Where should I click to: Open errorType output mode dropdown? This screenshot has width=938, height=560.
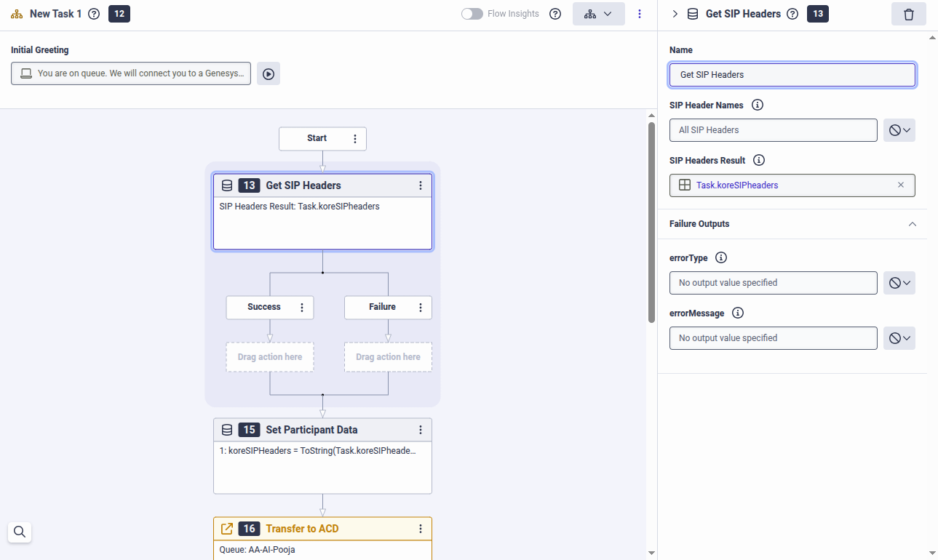coord(899,283)
